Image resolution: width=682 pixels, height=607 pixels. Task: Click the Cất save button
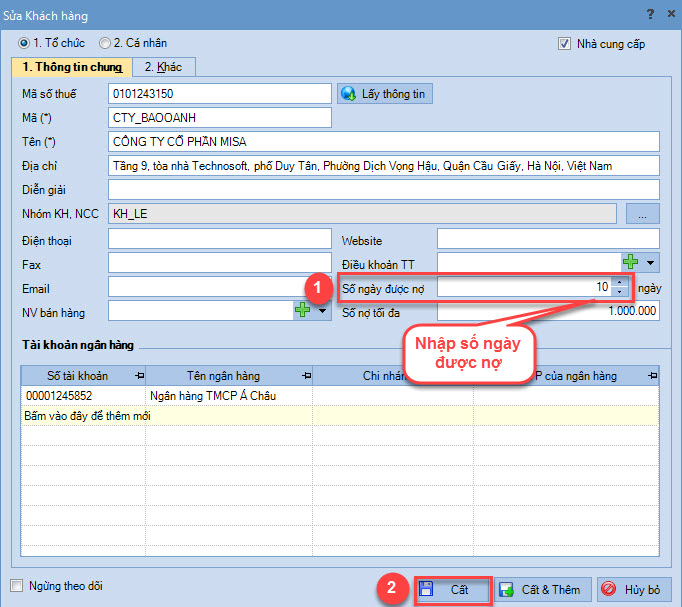[x=453, y=590]
